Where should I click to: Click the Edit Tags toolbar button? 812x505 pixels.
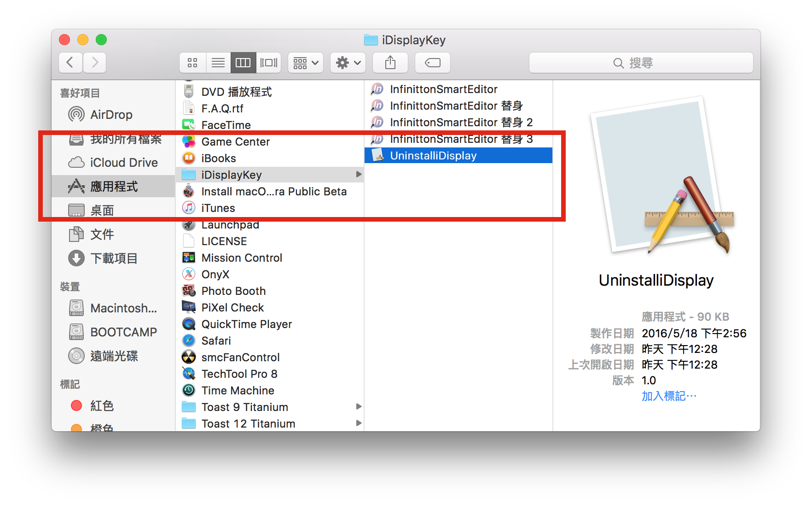(432, 63)
